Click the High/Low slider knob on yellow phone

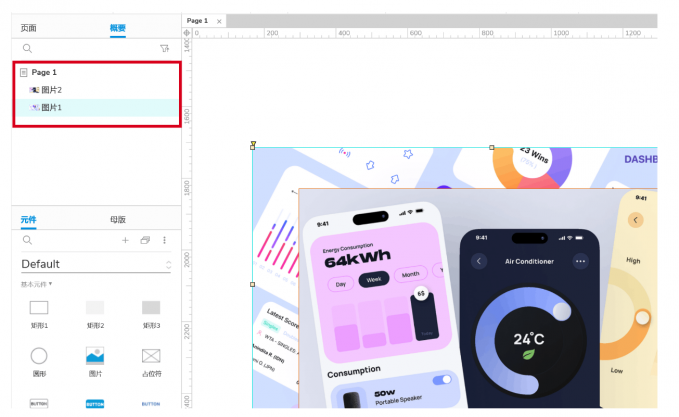pyautogui.click(x=643, y=318)
